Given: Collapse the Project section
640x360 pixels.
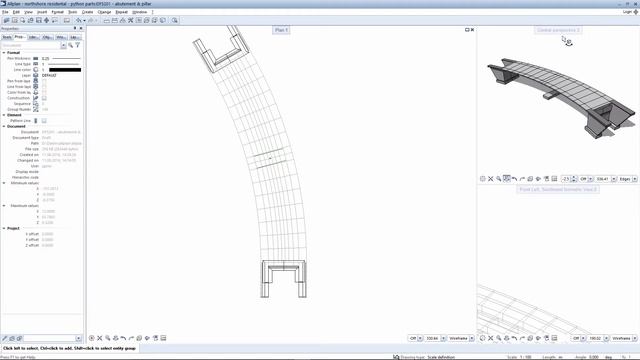Looking at the screenshot, I should [x=4, y=229].
